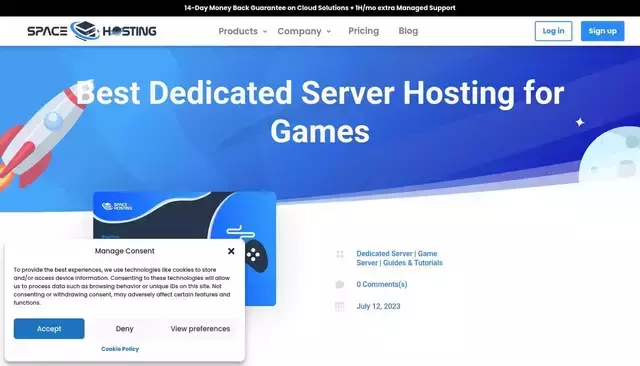This screenshot has height=366, width=640.
Task: Open the 0 Comment(s) link
Action: tap(382, 284)
